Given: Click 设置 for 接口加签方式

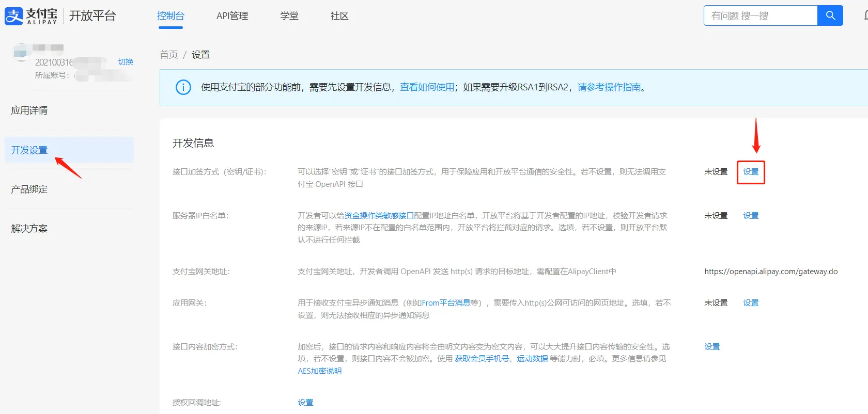Looking at the screenshot, I should click(751, 172).
